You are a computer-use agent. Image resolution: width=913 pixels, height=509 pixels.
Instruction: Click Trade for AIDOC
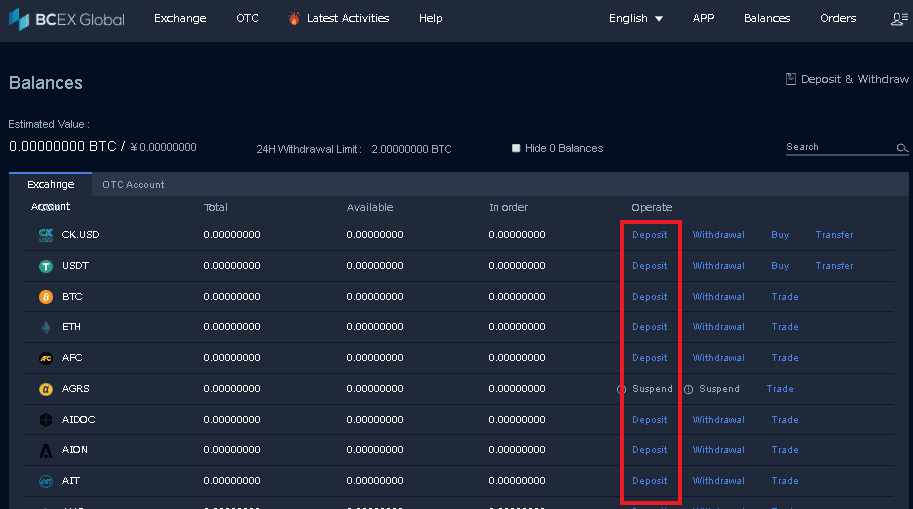[785, 419]
